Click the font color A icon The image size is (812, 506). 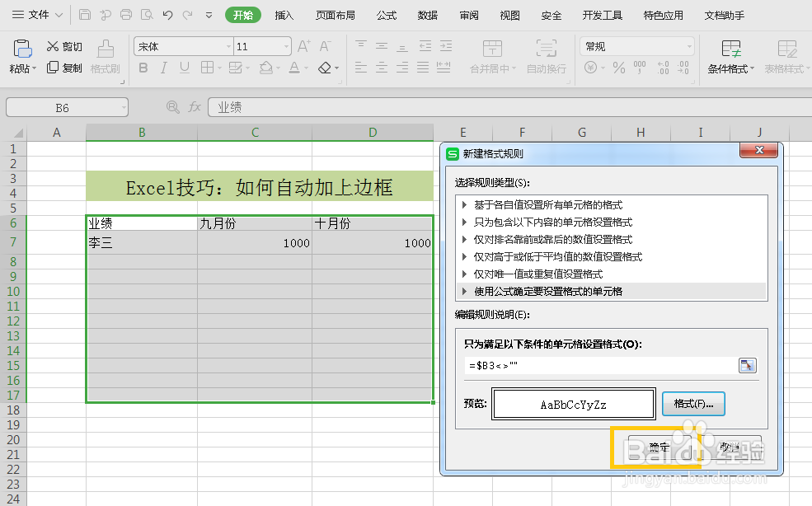[294, 68]
